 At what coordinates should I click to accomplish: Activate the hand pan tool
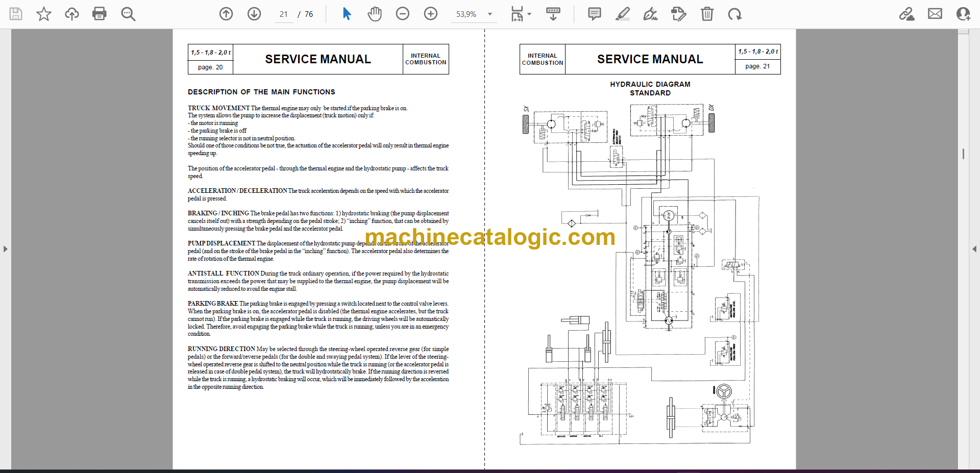coord(375,14)
